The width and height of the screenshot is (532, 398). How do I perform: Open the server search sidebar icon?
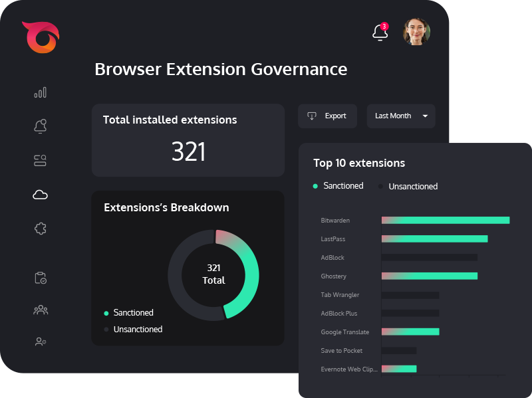pos(40,160)
